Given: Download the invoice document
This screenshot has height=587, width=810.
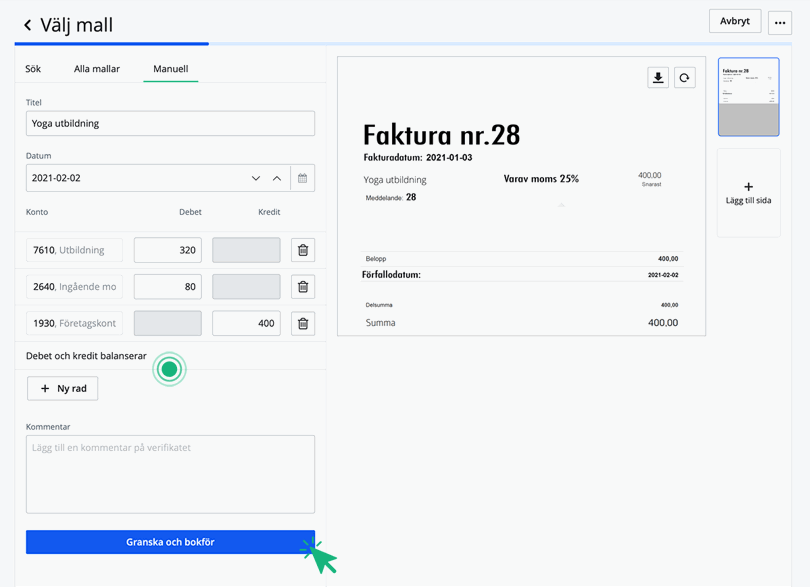Looking at the screenshot, I should click(658, 78).
